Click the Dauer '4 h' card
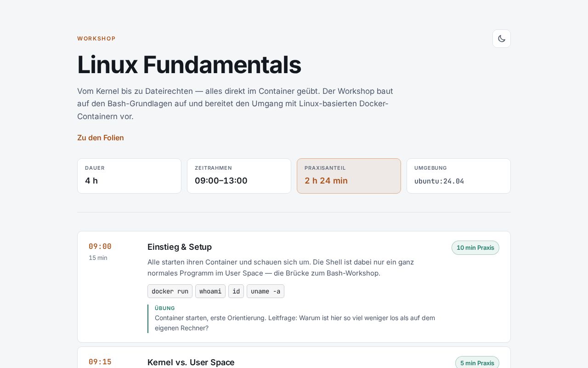588x368 pixels. (x=129, y=176)
